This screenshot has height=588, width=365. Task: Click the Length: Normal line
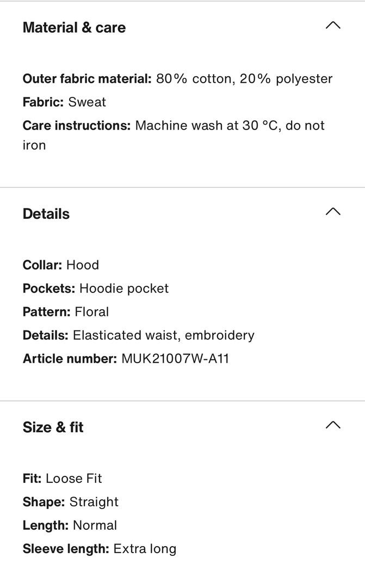(x=70, y=525)
